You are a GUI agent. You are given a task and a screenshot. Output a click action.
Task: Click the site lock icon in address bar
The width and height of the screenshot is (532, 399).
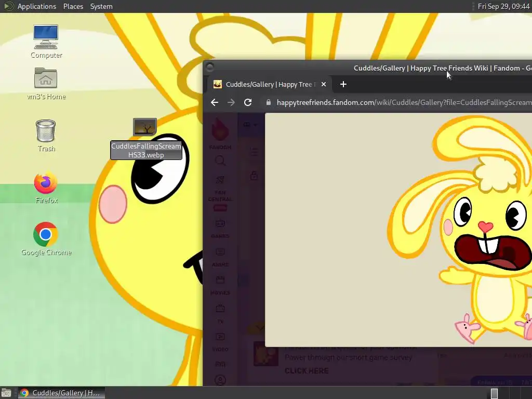(269, 102)
